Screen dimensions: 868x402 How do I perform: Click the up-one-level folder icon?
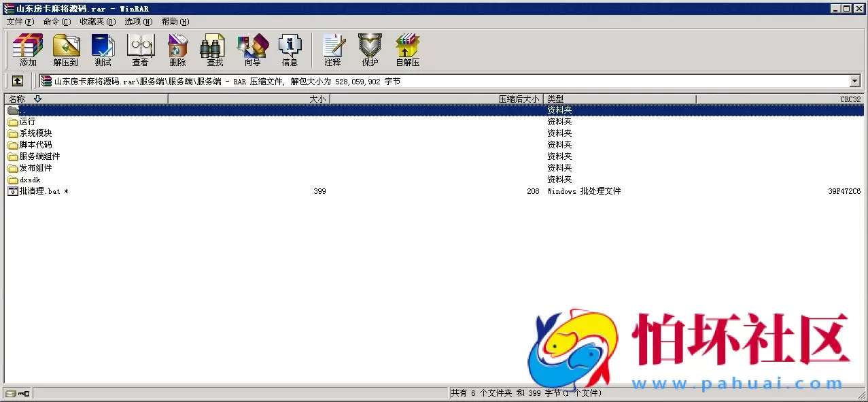pyautogui.click(x=17, y=80)
